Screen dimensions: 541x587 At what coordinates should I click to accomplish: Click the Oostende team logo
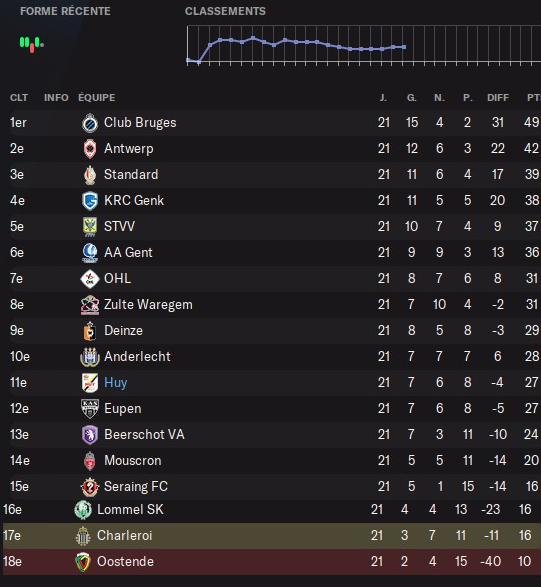[83, 562]
